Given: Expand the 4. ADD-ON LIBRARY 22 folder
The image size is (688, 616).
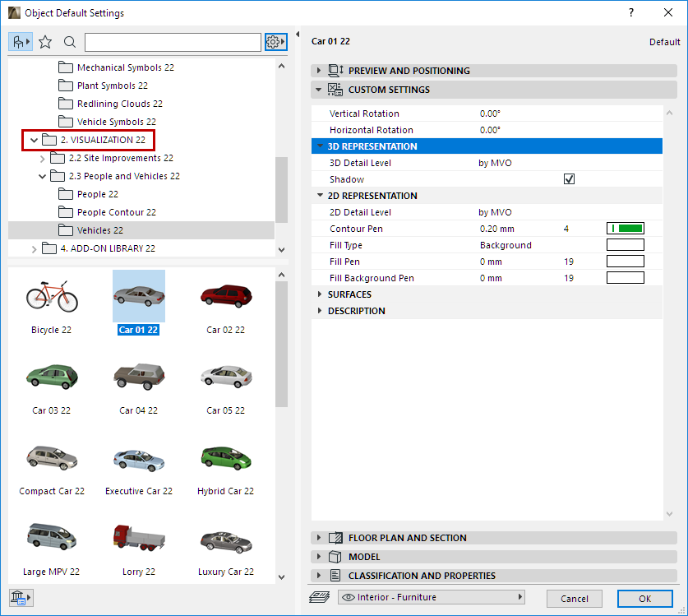Looking at the screenshot, I should click(34, 248).
